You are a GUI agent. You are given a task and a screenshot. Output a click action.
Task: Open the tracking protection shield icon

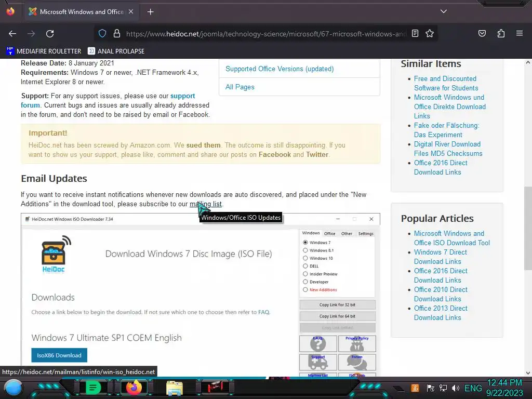click(x=102, y=33)
